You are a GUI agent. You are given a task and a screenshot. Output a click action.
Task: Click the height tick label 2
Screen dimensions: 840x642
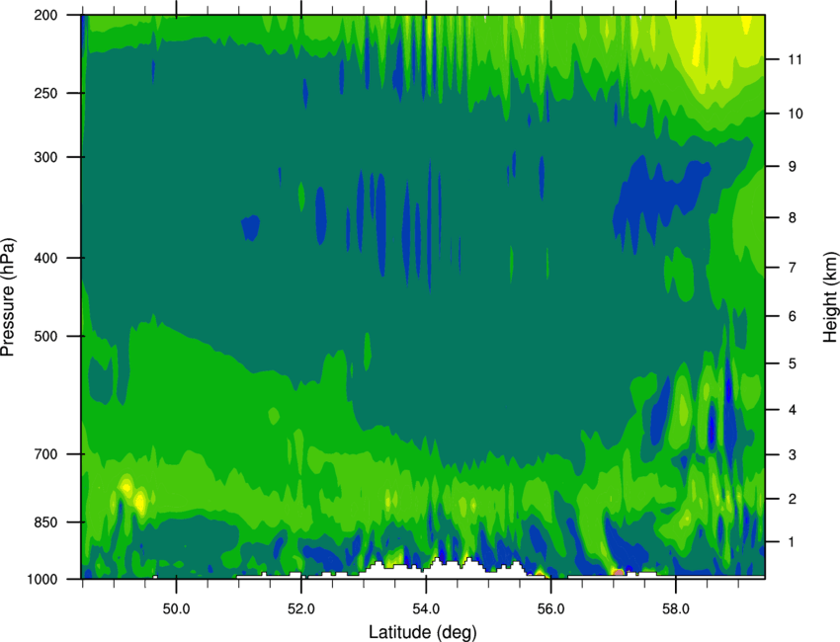coord(793,499)
